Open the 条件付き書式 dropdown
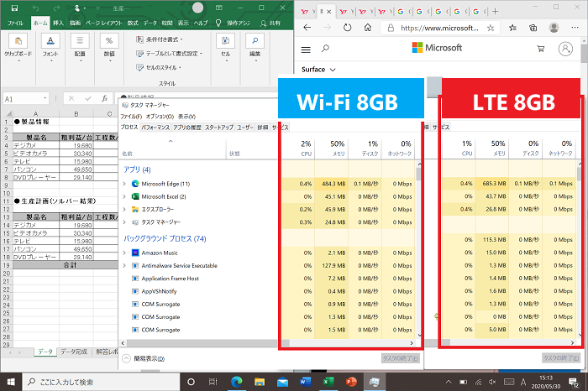This screenshot has height=391, width=588. (160, 39)
